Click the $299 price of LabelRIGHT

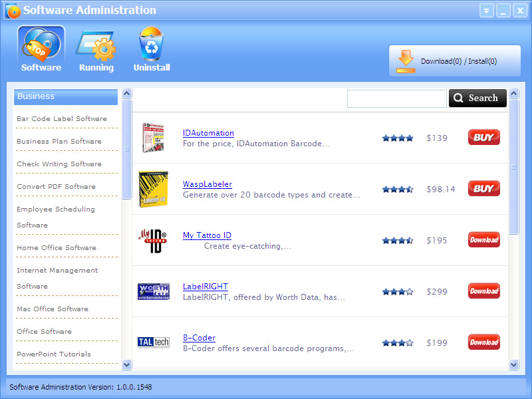(x=437, y=292)
